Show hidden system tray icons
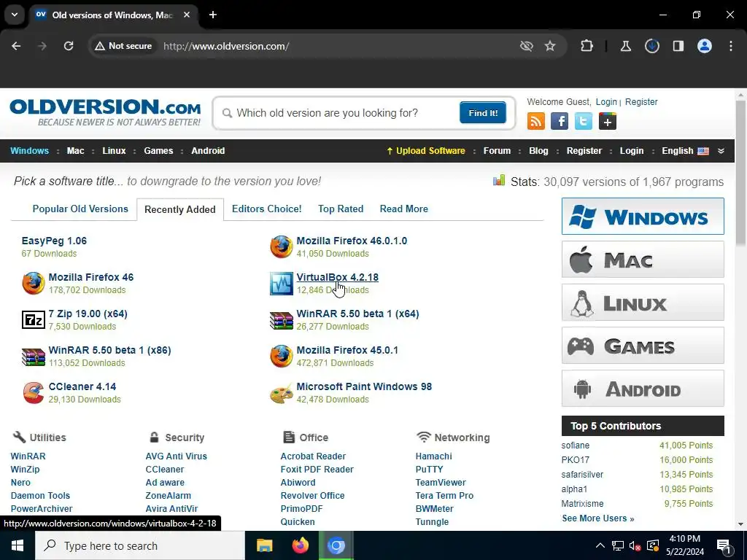The height and width of the screenshot is (560, 747). pyautogui.click(x=600, y=545)
